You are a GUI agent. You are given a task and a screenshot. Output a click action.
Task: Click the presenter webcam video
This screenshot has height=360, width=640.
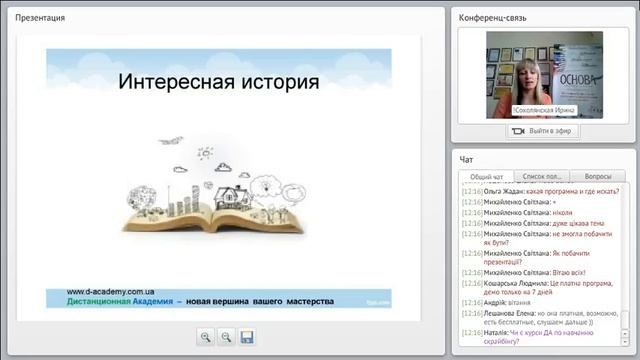544,75
